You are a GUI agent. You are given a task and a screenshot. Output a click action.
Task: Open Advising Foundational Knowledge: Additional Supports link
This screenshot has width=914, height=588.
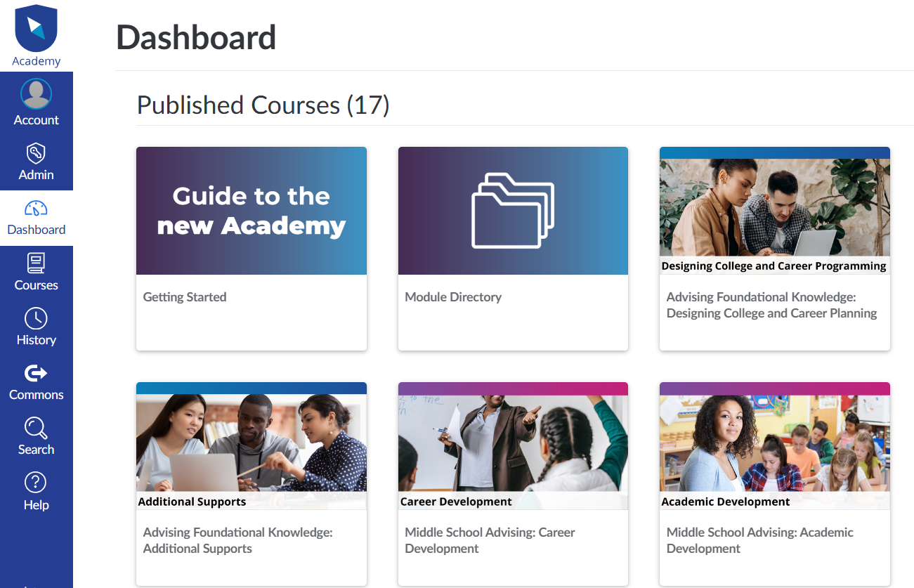pos(237,541)
